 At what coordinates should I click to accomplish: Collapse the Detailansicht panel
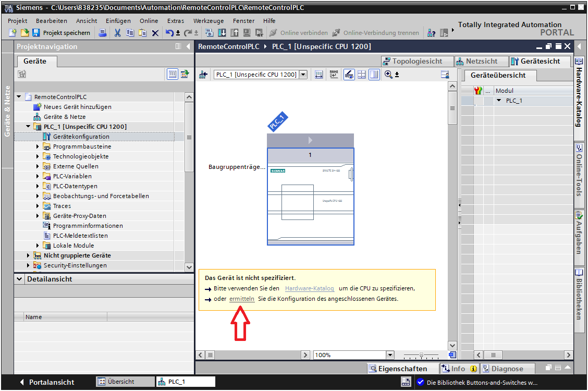pos(19,279)
